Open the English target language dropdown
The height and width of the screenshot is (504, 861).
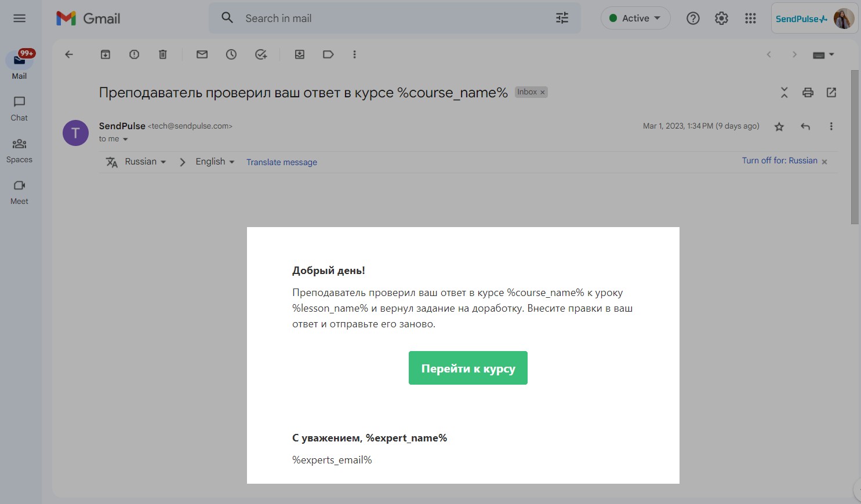pos(215,162)
